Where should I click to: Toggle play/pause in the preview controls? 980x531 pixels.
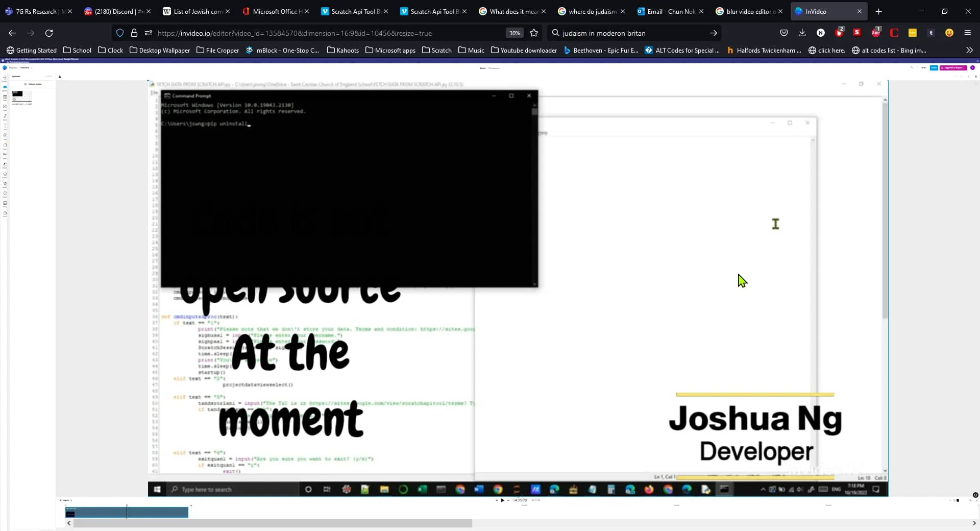coord(502,500)
